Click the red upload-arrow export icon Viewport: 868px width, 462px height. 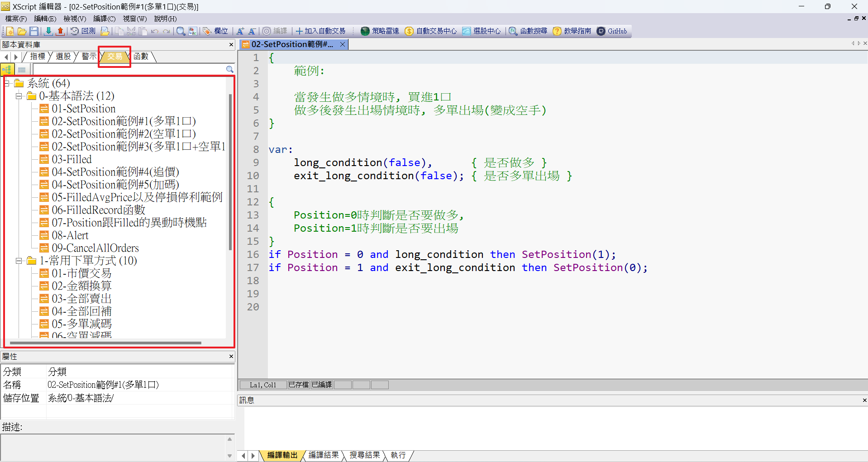[x=60, y=31]
